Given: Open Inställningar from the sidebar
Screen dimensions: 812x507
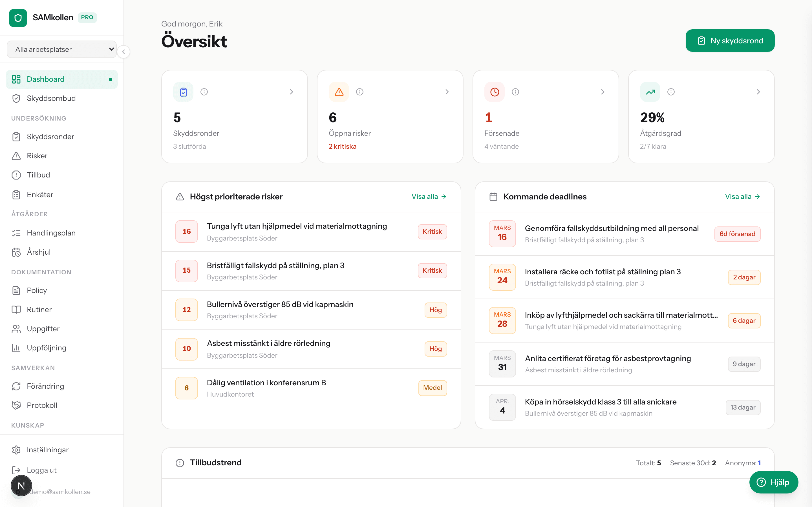Looking at the screenshot, I should [x=47, y=450].
